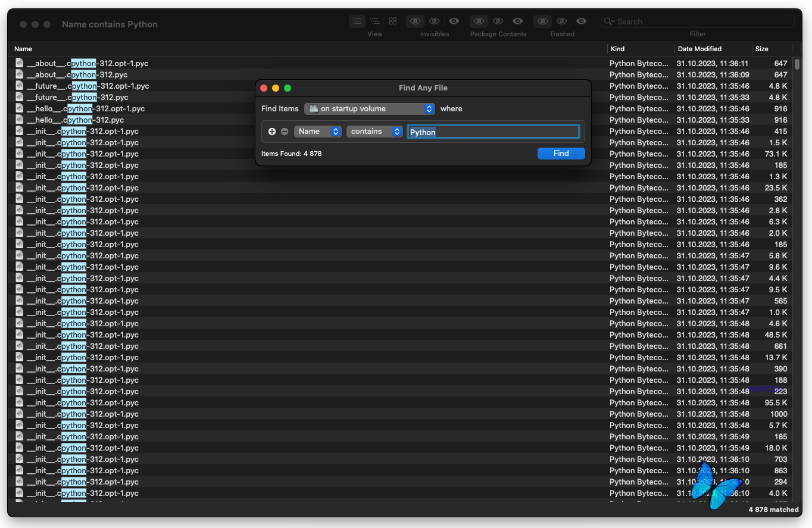Click file icon of __hello__.cpython-312.opt-1.pyc
This screenshot has height=528, width=812.
(x=20, y=108)
